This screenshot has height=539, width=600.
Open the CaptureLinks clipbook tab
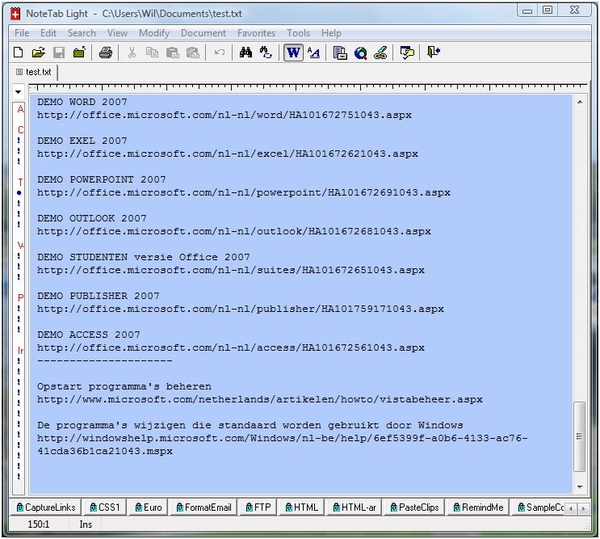click(46, 508)
